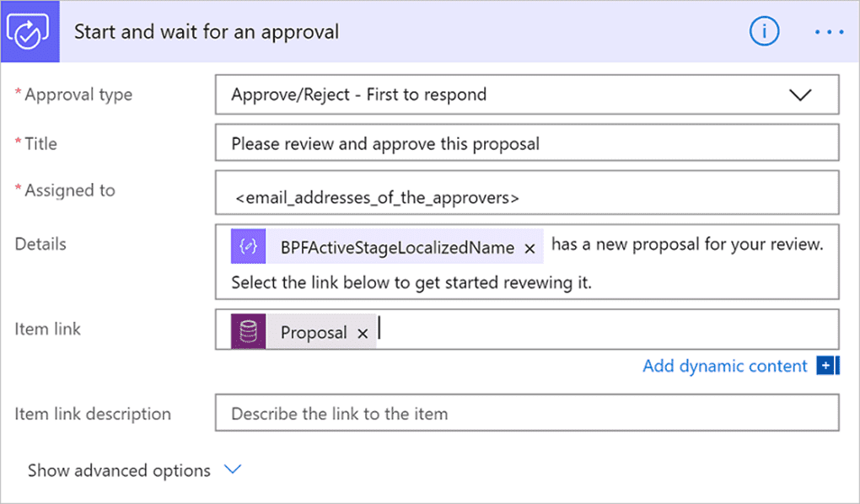Click the Item link description field
Screen dimensions: 860x504
527,414
